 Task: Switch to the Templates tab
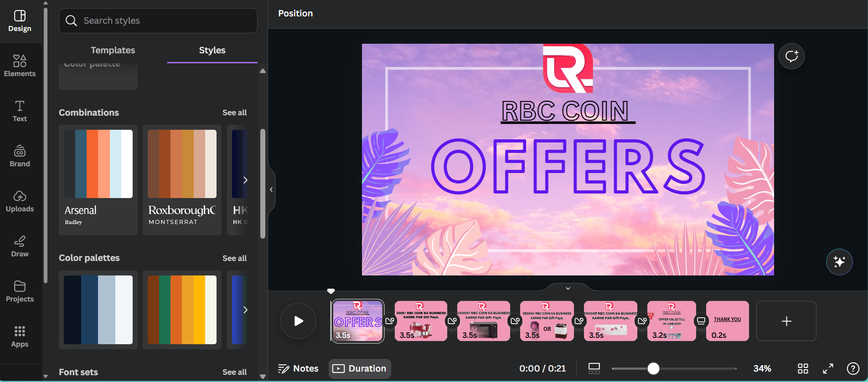113,50
